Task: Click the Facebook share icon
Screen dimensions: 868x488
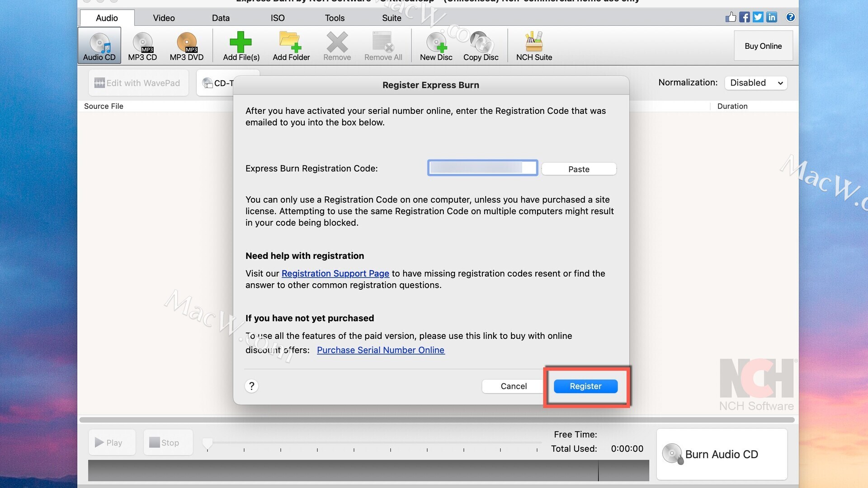Action: 744,17
